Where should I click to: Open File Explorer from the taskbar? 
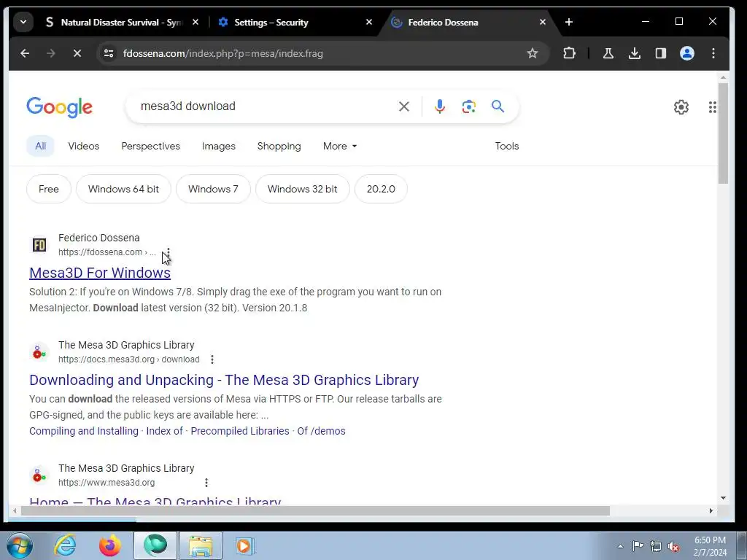(x=201, y=545)
